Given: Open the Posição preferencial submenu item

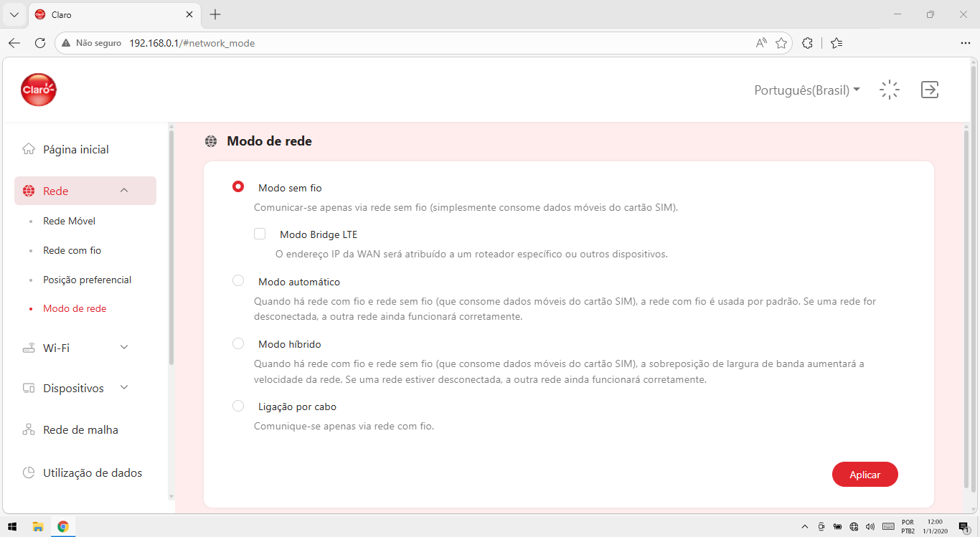Looking at the screenshot, I should [x=87, y=280].
